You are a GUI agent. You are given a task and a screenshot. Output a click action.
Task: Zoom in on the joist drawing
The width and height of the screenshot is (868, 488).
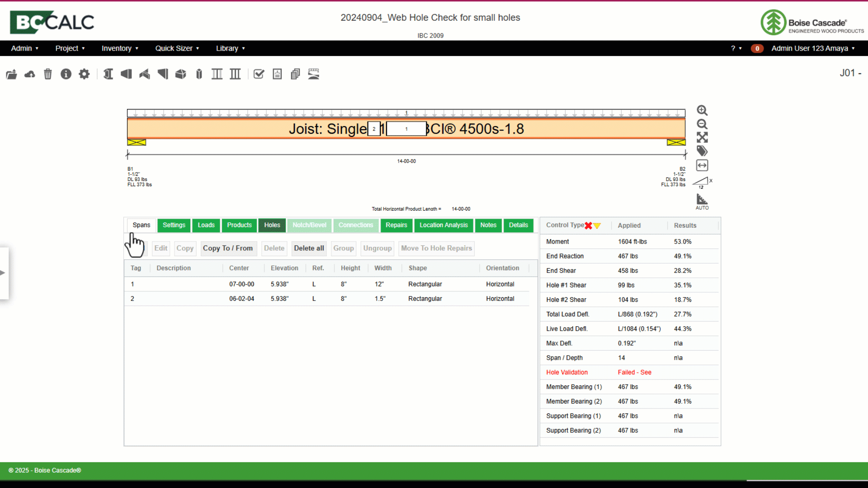tap(702, 111)
